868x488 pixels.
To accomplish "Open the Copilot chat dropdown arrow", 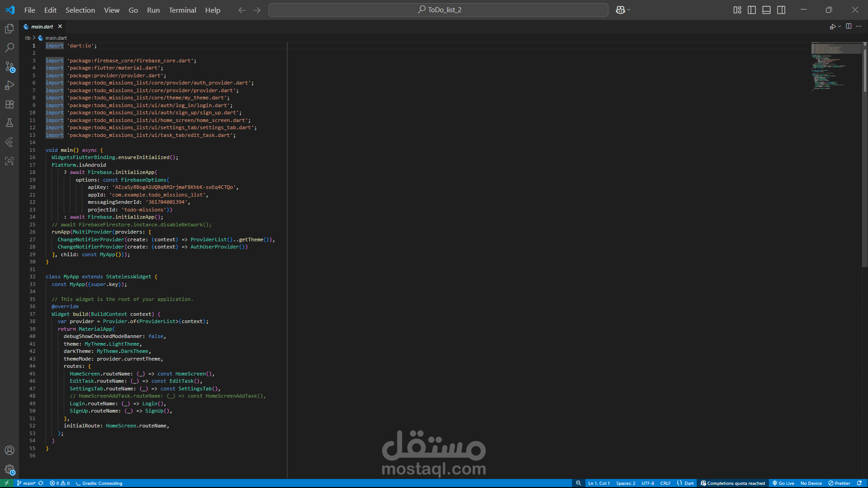I will [x=629, y=10].
